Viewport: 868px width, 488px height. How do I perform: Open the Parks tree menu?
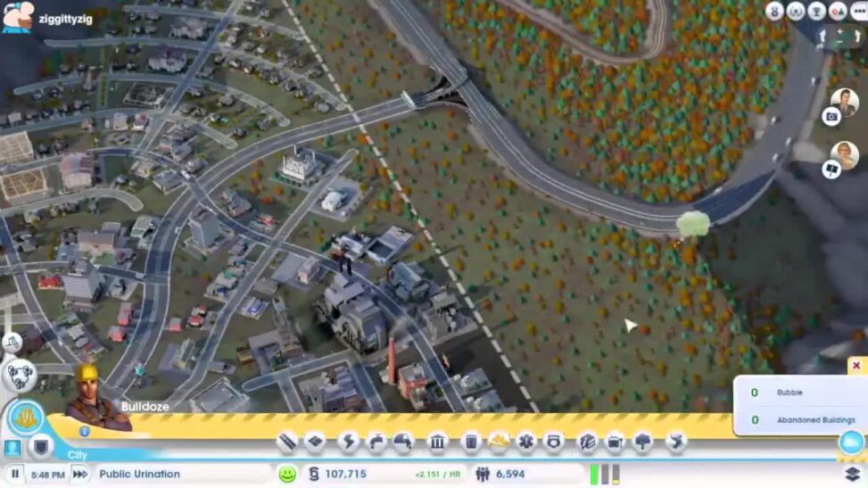pyautogui.click(x=642, y=442)
